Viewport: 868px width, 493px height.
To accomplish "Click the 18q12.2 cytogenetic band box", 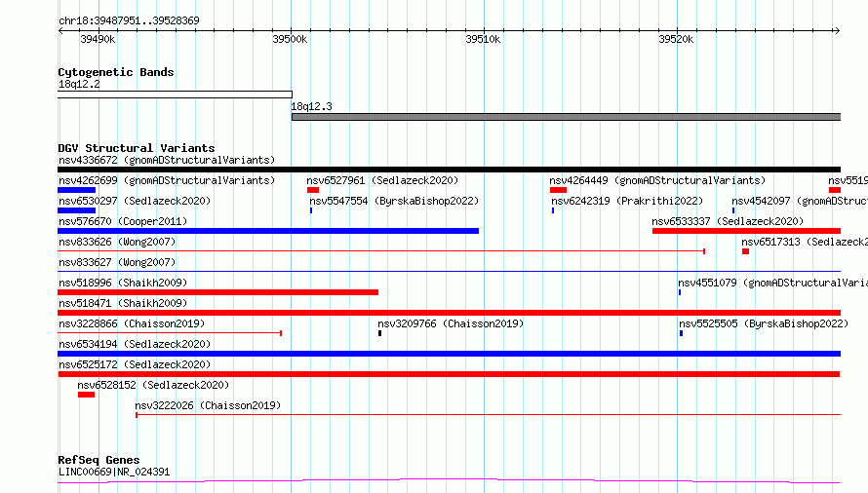I will pos(175,95).
